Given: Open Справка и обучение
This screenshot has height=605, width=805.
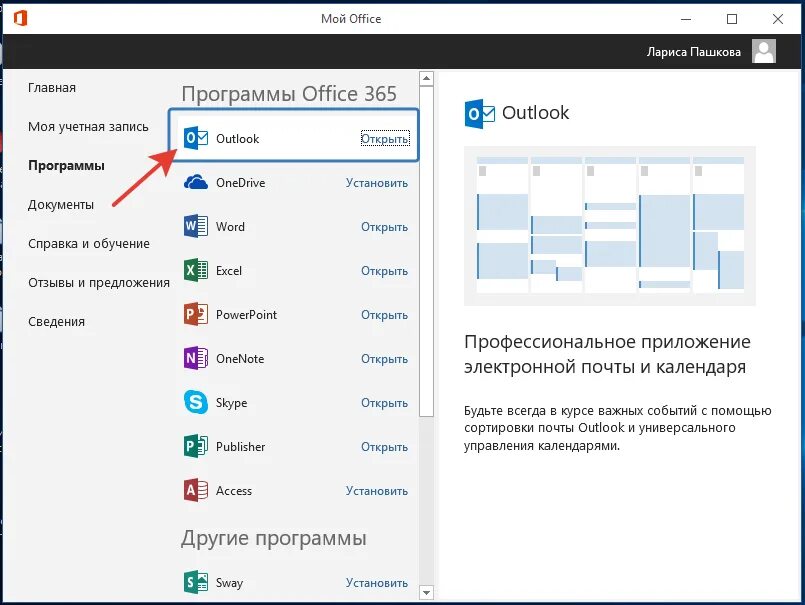Looking at the screenshot, I should (x=89, y=243).
